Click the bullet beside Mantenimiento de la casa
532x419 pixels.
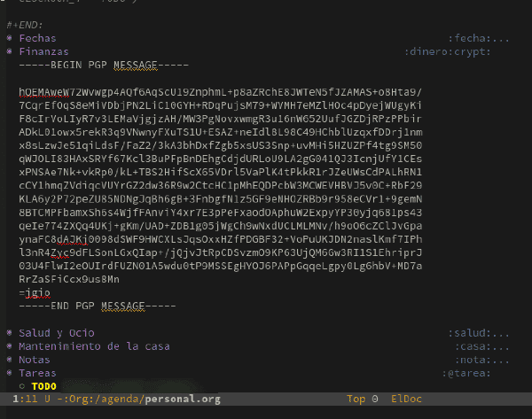(x=10, y=345)
